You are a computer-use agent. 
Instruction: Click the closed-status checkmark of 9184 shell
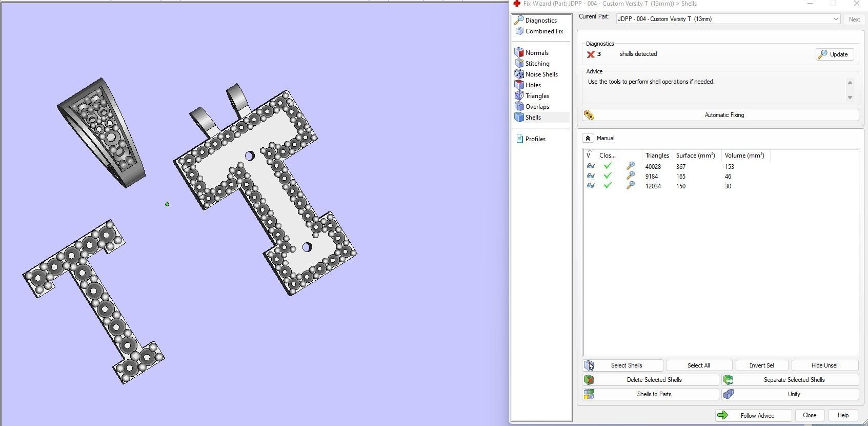(608, 176)
